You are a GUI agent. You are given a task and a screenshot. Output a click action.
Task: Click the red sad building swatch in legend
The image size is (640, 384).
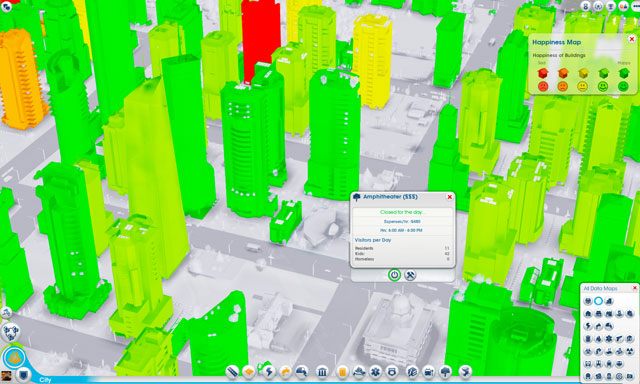click(542, 73)
